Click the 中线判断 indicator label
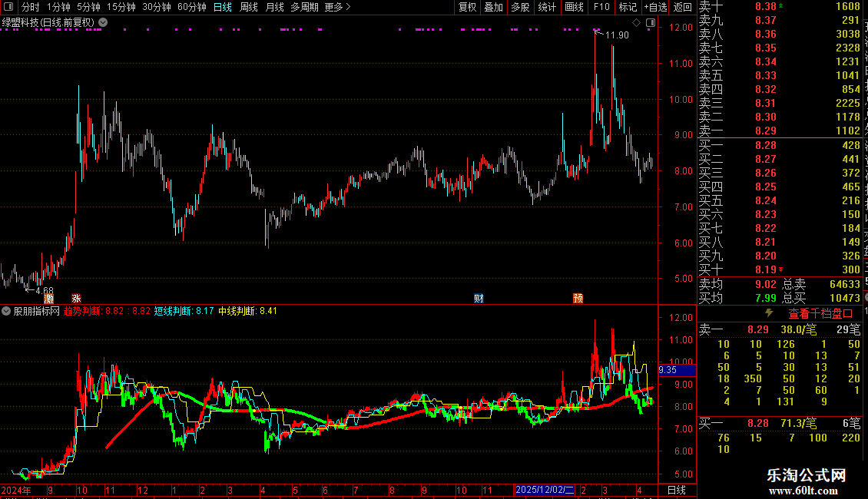The height and width of the screenshot is (499, 868). 237,311
